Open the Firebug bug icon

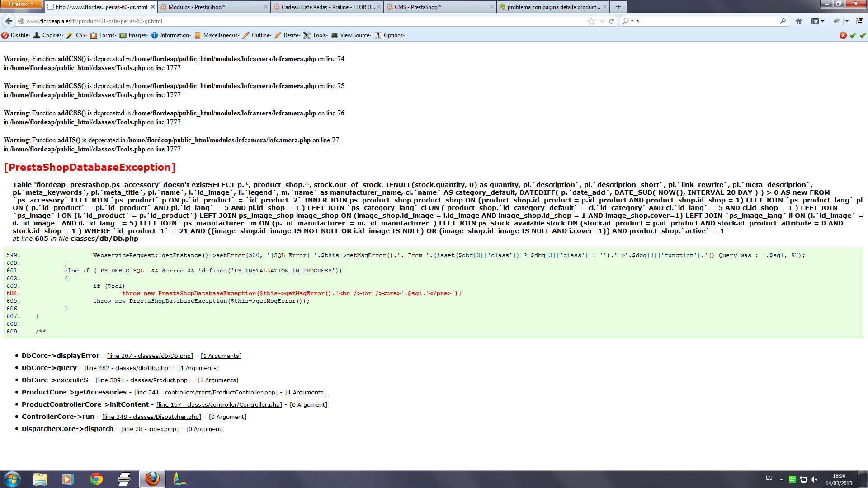click(x=836, y=21)
